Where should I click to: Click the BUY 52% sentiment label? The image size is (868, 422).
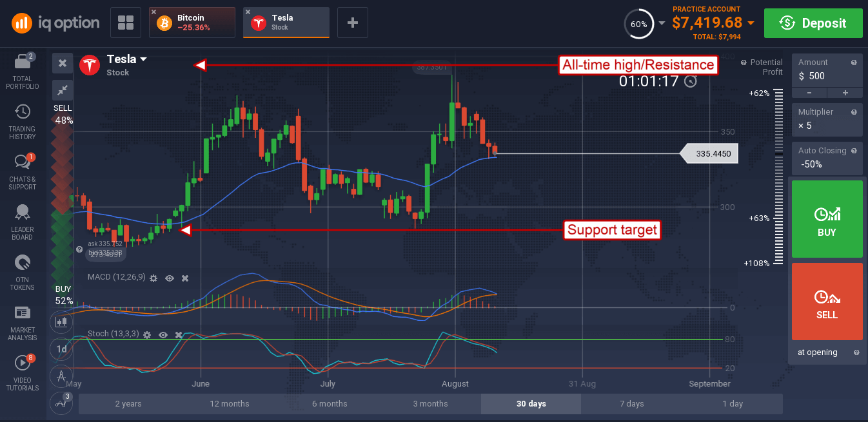point(63,294)
